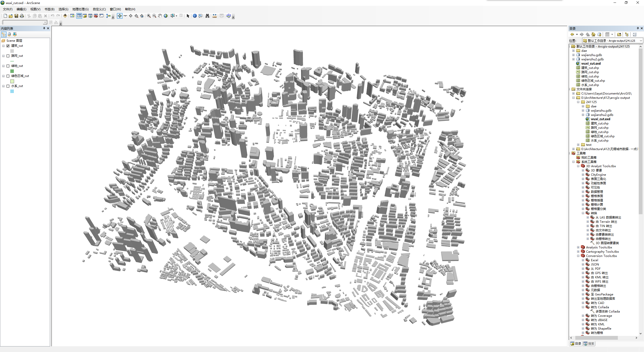
Task: Show the 水系_cut layer
Action: (x=8, y=86)
